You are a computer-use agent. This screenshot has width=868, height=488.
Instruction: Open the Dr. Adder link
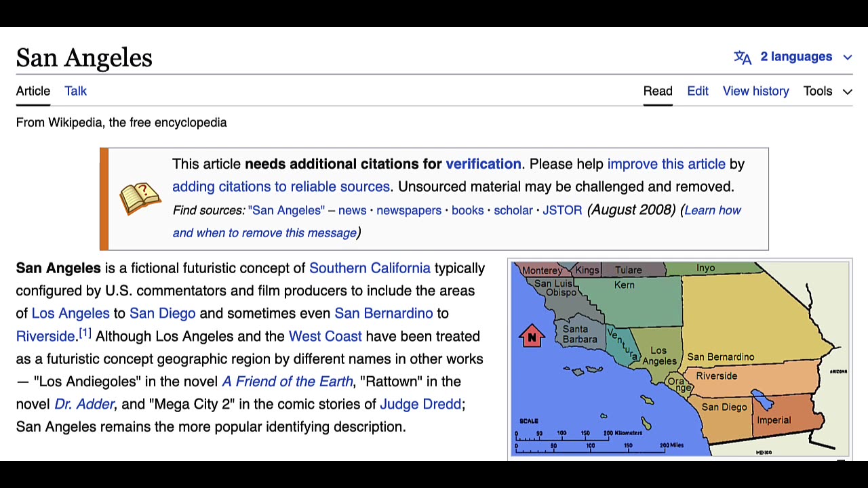pos(84,404)
